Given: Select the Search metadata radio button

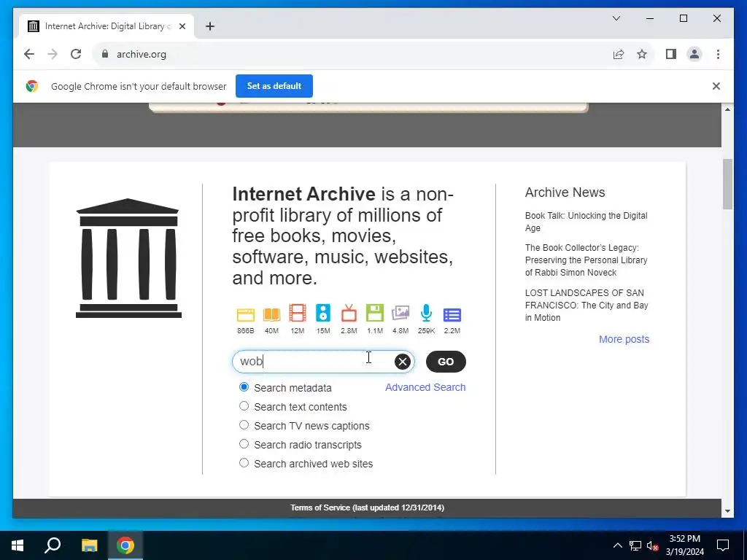Looking at the screenshot, I should [x=244, y=387].
